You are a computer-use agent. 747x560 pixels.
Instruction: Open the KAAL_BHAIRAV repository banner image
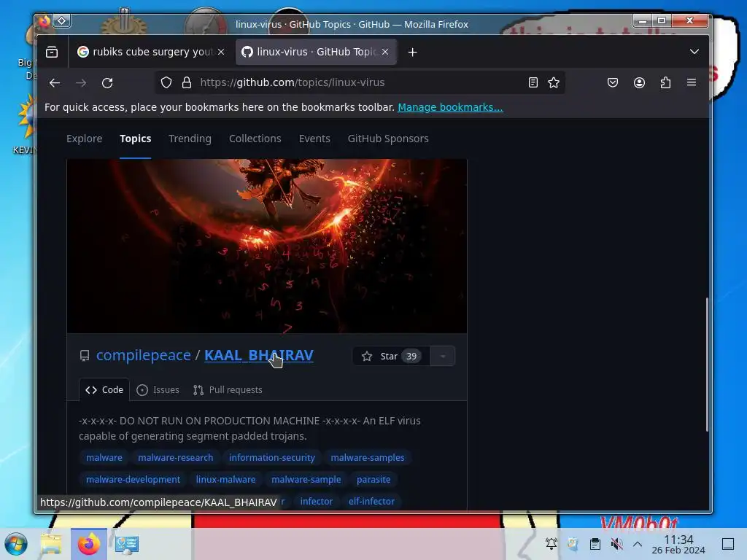pyautogui.click(x=267, y=246)
